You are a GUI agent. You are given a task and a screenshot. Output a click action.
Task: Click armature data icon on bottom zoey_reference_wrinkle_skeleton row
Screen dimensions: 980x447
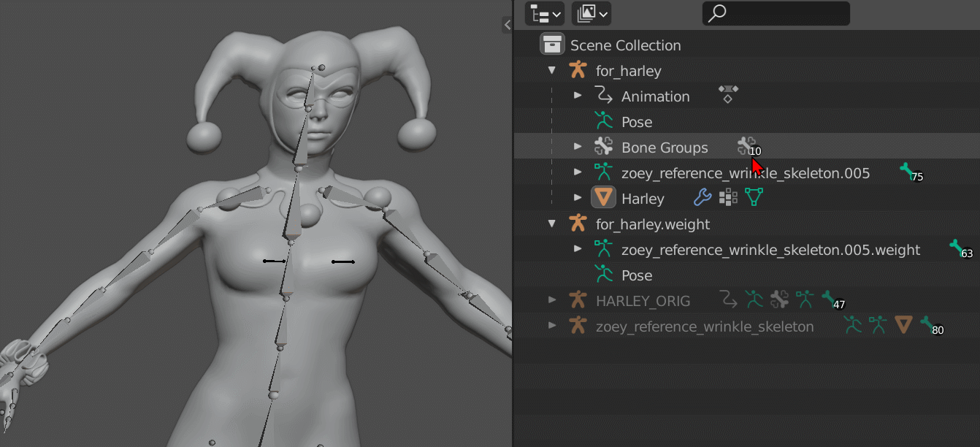[x=878, y=324]
